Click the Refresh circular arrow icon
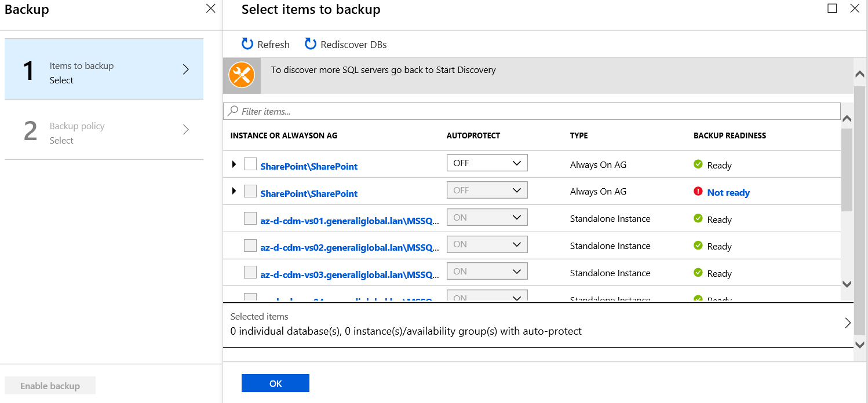868x403 pixels. (247, 44)
